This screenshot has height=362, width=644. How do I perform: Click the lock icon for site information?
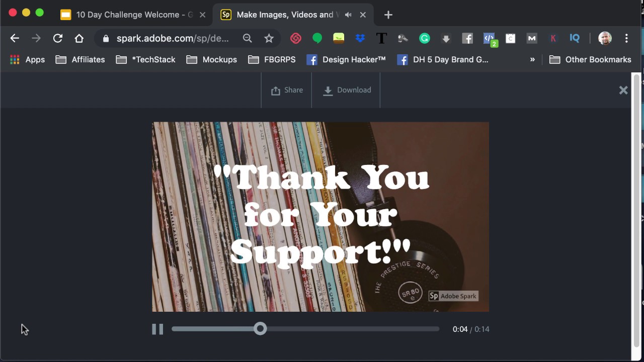[106, 38]
